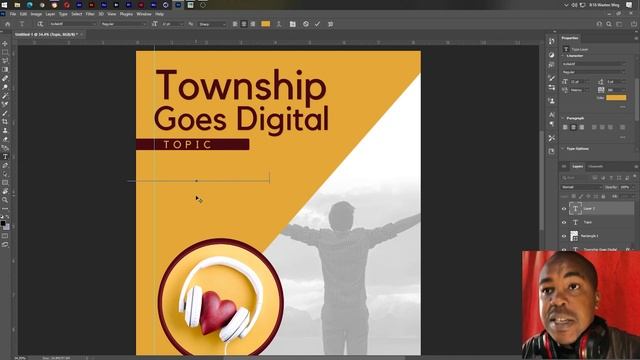640x360 pixels.
Task: Select the Rectangle 1 layer row
Action: click(x=597, y=236)
